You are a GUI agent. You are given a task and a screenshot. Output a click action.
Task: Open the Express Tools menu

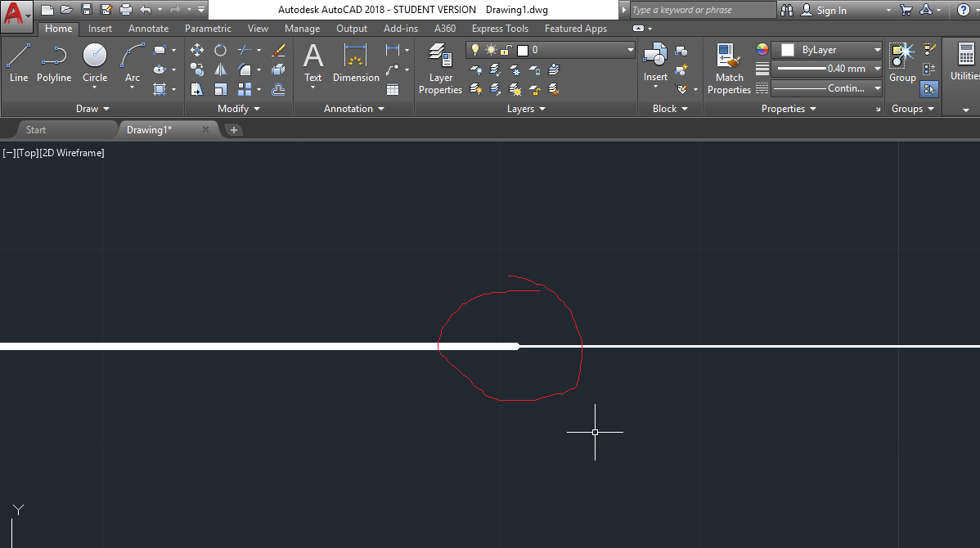tap(500, 28)
